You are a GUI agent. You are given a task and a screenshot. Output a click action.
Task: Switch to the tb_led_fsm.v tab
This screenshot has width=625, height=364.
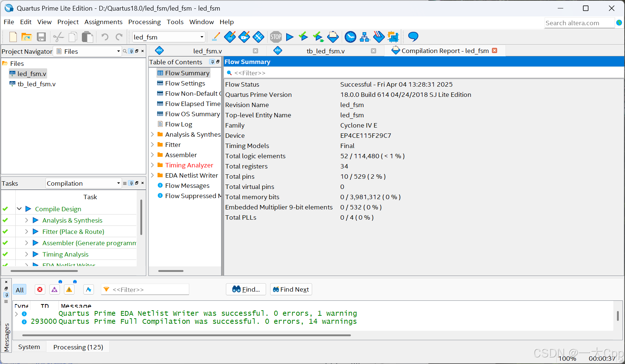click(325, 51)
